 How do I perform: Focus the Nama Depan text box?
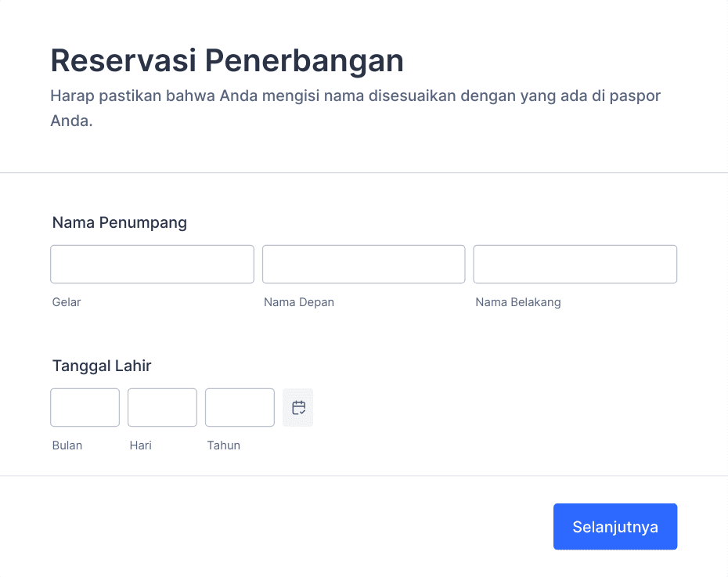pos(363,264)
